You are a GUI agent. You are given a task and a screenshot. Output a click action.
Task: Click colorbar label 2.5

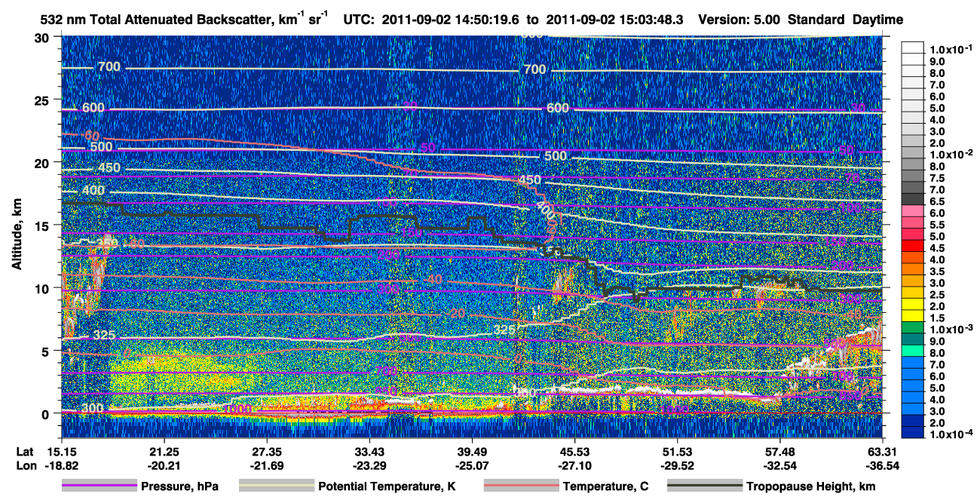[x=936, y=294]
